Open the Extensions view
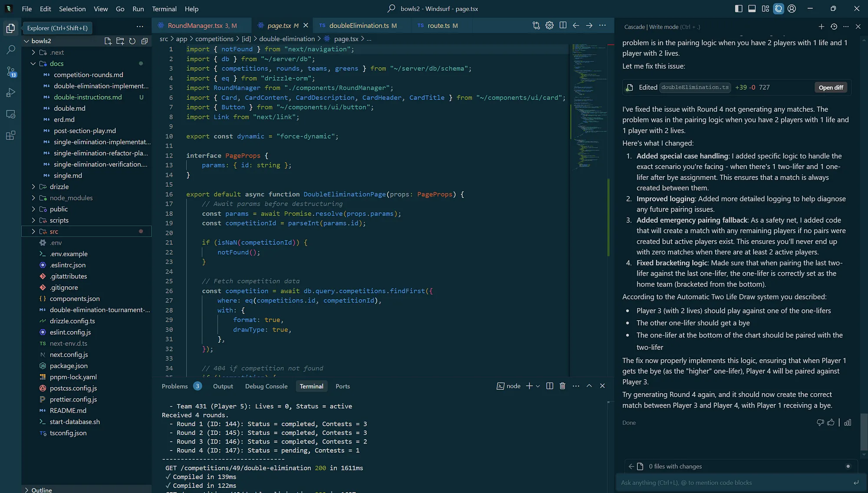The image size is (868, 493). coord(10,135)
